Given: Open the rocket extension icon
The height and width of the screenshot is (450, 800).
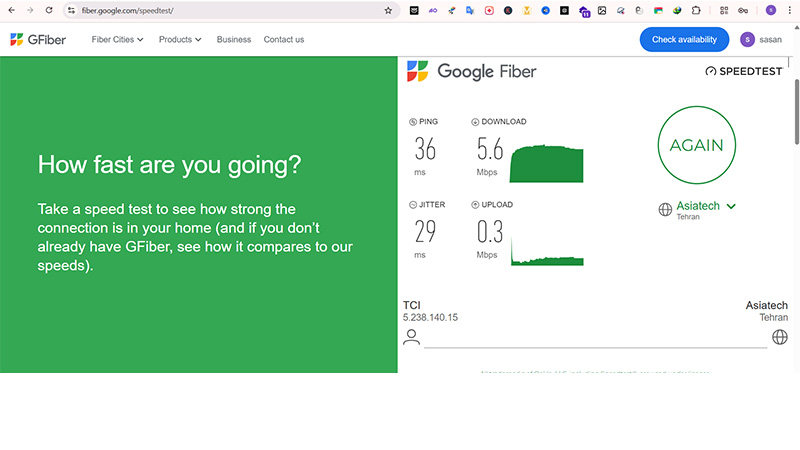Looking at the screenshot, I should point(452,10).
